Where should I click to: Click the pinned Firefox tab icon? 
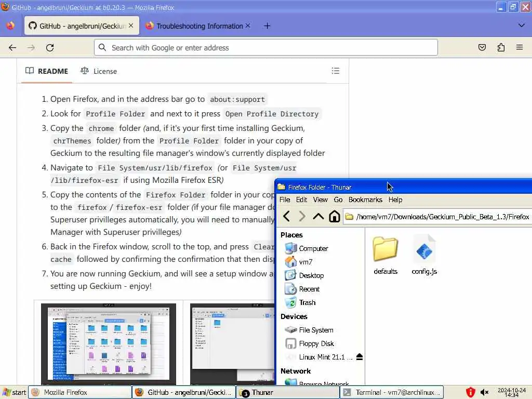[10, 26]
